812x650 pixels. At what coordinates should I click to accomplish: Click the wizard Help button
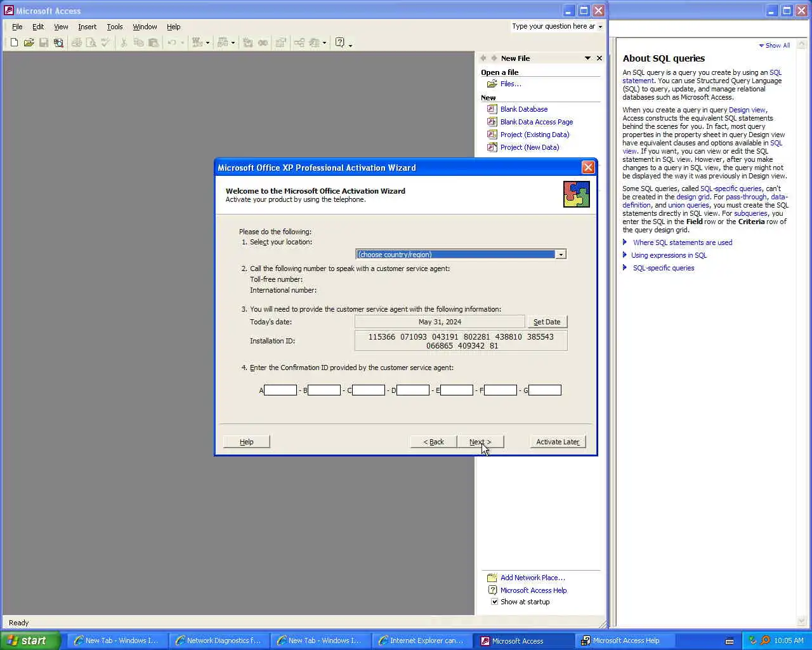(x=247, y=442)
